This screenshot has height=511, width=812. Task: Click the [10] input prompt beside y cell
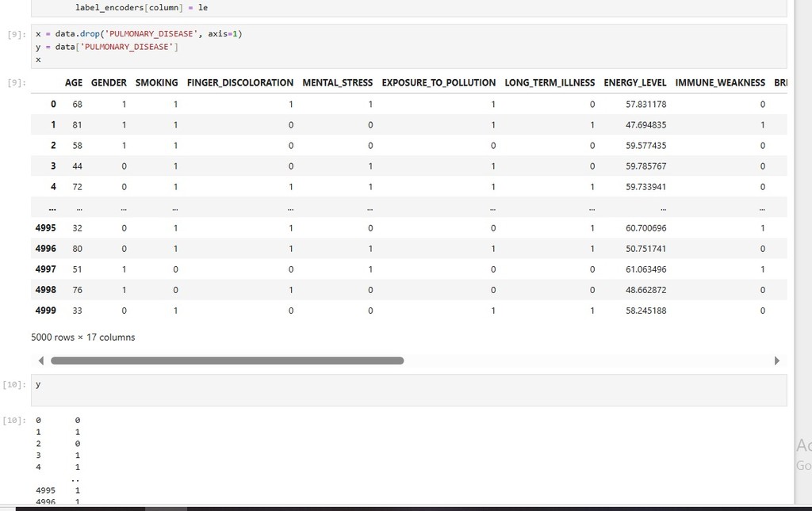[x=14, y=384]
